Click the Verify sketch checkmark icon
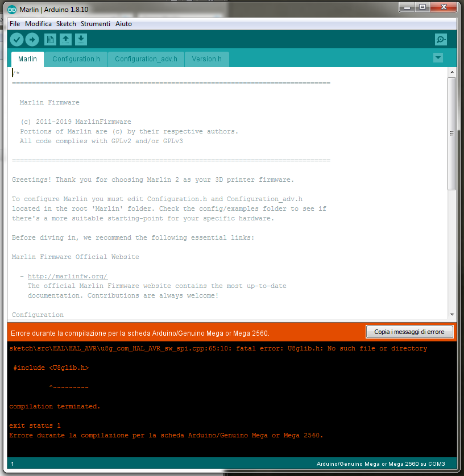This screenshot has height=476, width=464. click(16, 39)
